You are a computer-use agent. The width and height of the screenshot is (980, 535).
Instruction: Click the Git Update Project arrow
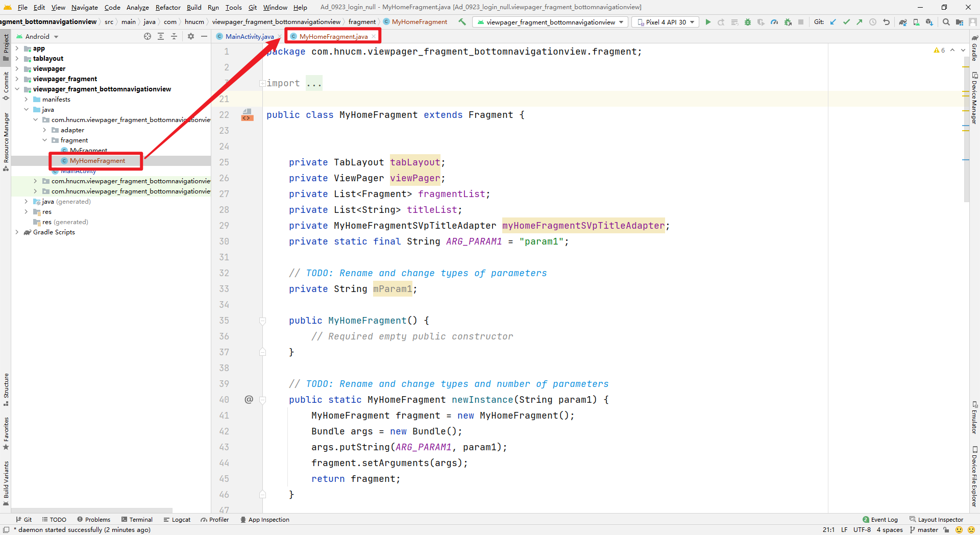pyautogui.click(x=833, y=22)
